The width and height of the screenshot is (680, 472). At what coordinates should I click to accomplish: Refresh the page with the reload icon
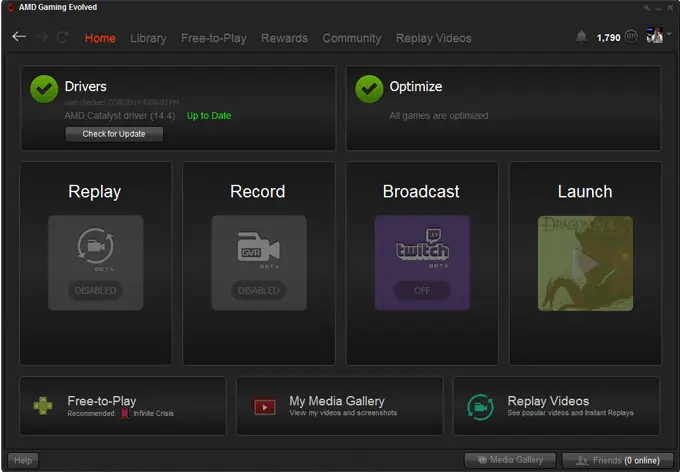tap(62, 38)
